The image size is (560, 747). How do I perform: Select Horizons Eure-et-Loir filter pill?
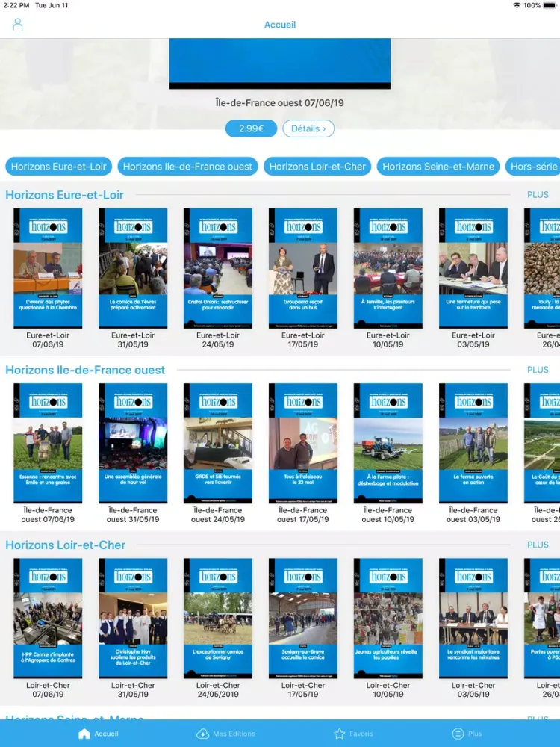click(58, 167)
